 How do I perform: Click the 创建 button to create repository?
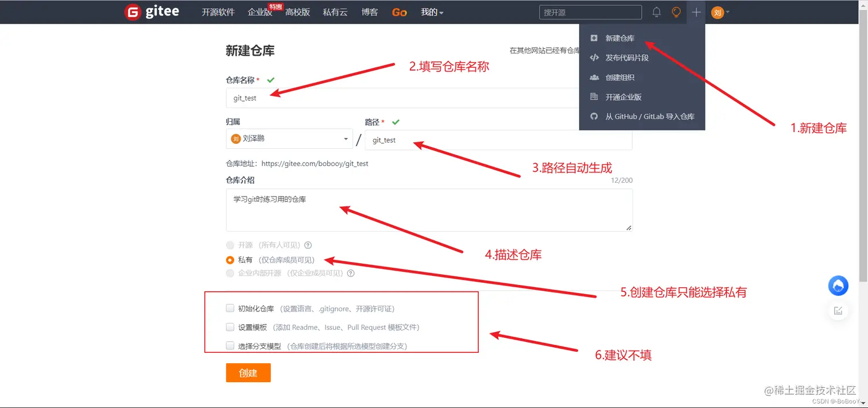tap(248, 372)
